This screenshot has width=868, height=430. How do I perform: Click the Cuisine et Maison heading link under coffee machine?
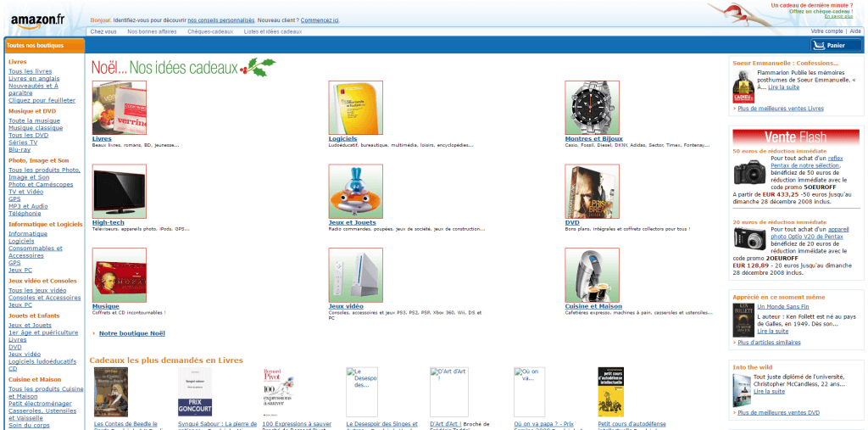[x=593, y=306]
